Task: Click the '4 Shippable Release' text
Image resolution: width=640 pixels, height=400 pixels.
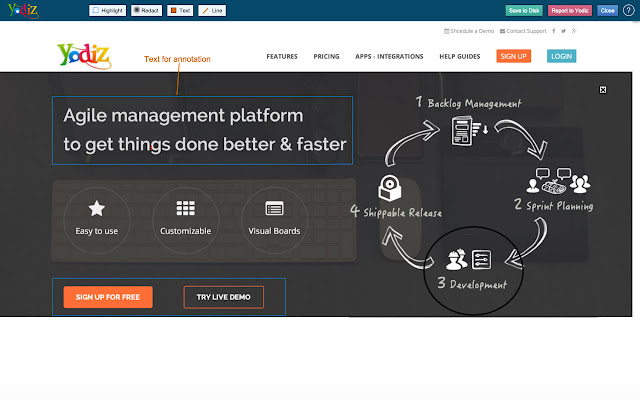Action: coord(396,212)
